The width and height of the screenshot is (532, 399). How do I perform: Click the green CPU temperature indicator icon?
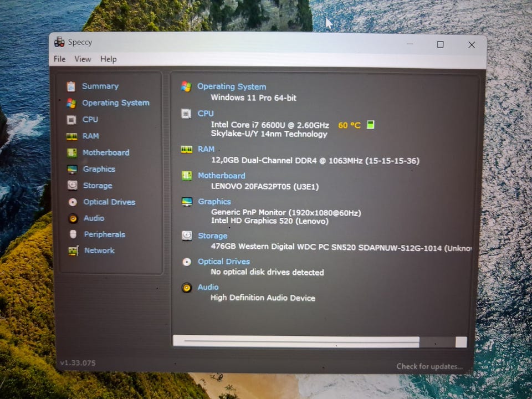(x=371, y=125)
